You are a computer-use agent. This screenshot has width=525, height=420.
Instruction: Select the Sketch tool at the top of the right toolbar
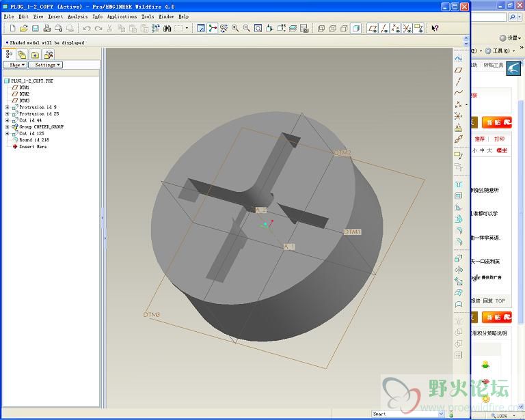tap(459, 58)
